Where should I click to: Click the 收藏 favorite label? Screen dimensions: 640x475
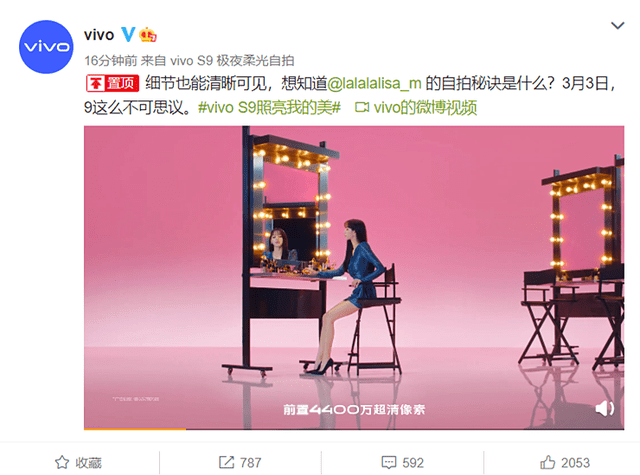[88, 462]
